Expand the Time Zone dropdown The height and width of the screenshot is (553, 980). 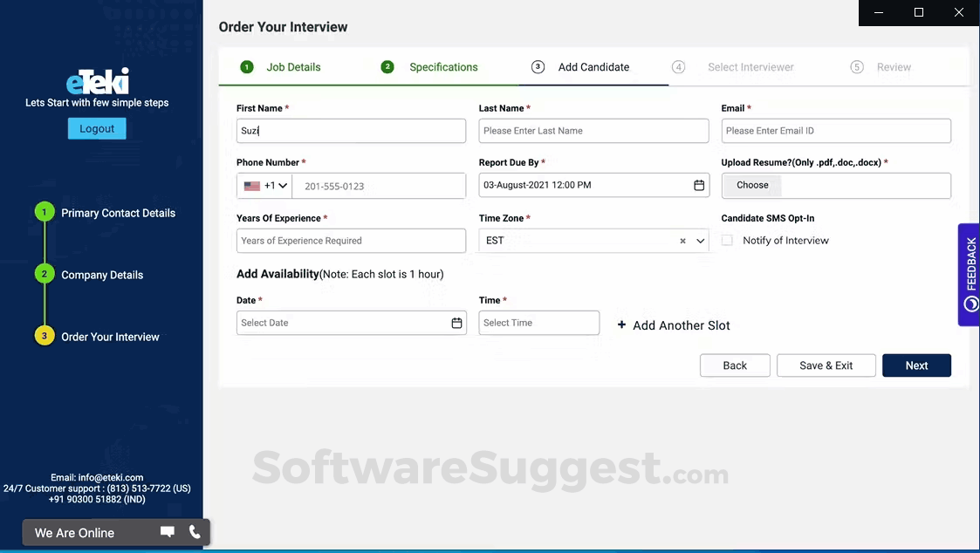[699, 241]
